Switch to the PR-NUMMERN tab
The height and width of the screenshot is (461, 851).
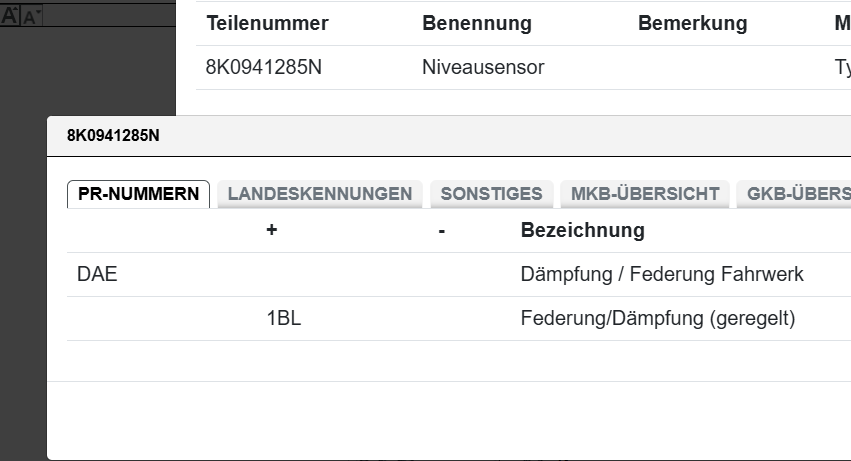click(138, 194)
